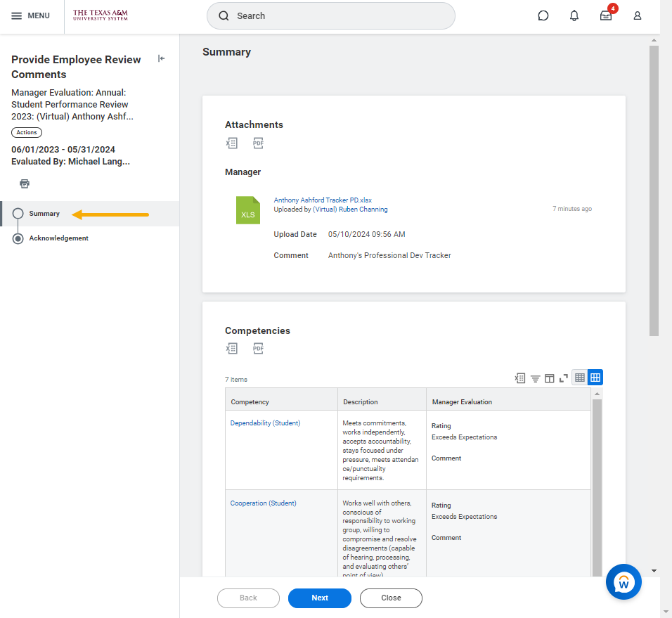Click the filter icon above Competencies table
672x618 pixels.
pos(535,378)
